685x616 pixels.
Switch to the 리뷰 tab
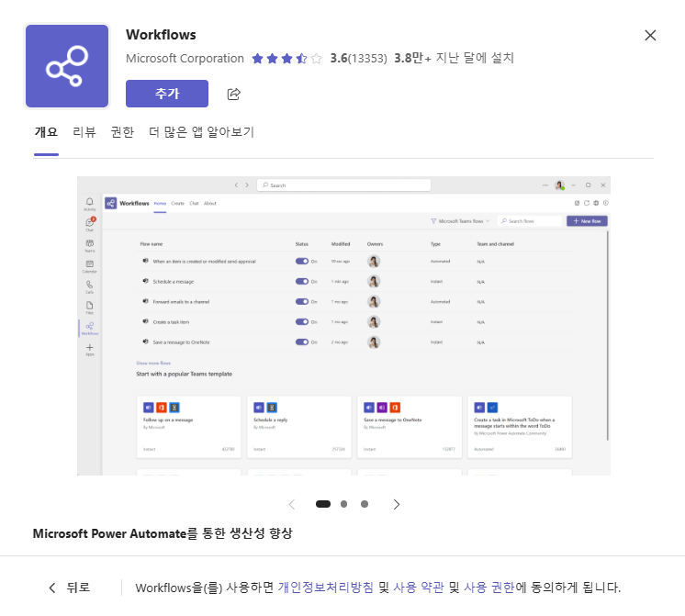click(84, 132)
